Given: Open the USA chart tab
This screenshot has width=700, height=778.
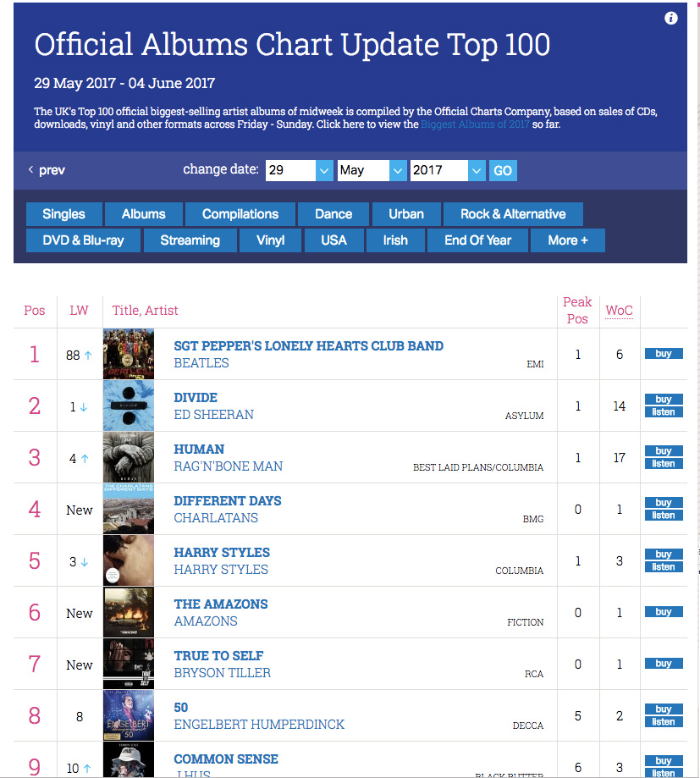Looking at the screenshot, I should [x=333, y=240].
